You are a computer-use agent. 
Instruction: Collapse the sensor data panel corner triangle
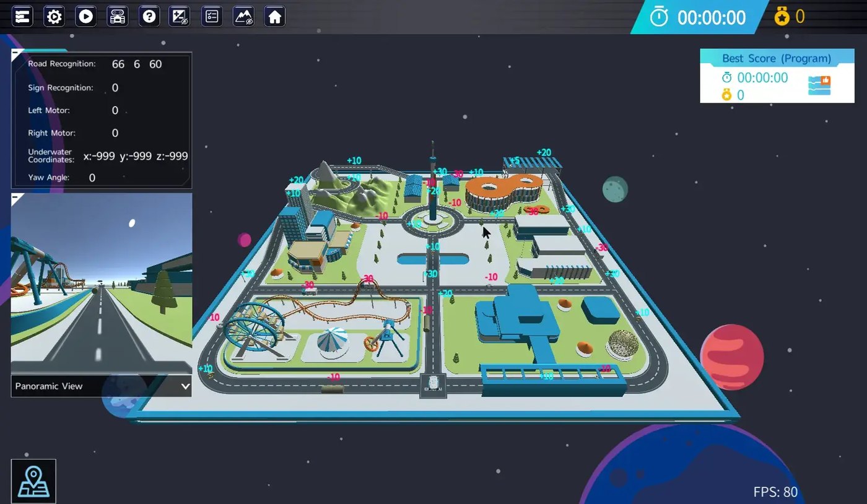[x=17, y=54]
